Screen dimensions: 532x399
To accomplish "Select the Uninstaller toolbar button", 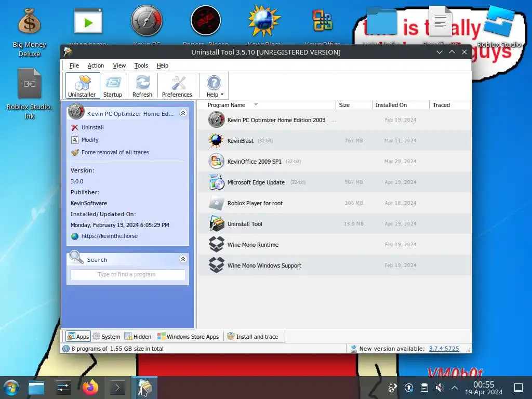I will point(83,86).
